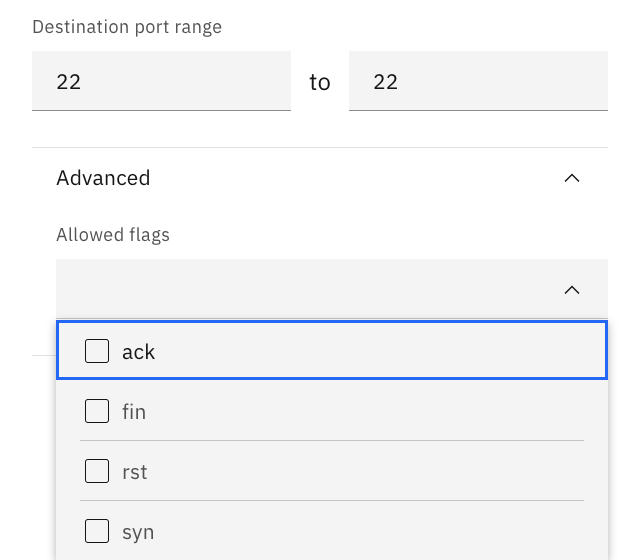
Task: Pick the rst option label text
Action: coord(135,472)
